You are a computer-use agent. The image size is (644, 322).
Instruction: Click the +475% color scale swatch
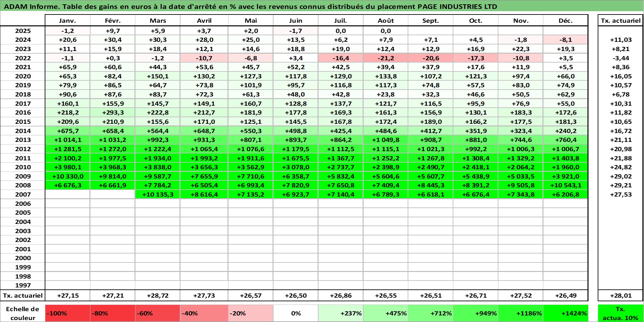click(x=386, y=313)
